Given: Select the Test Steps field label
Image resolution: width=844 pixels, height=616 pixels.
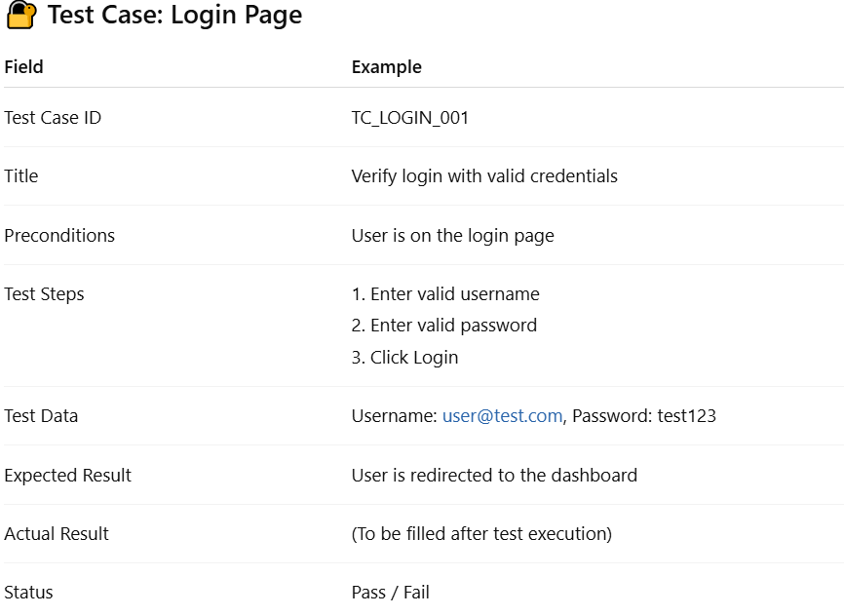Looking at the screenshot, I should coord(44,294).
